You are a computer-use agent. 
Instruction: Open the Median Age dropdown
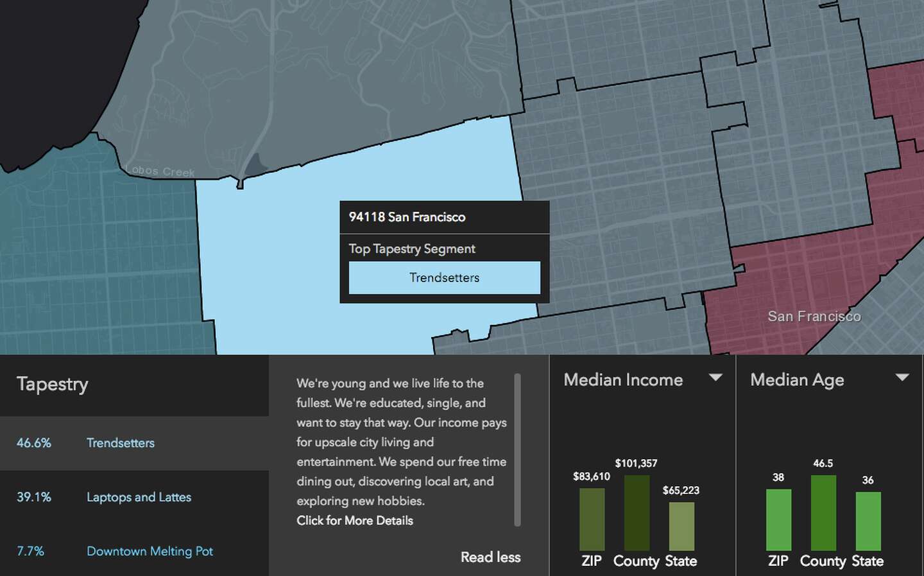[x=904, y=377]
